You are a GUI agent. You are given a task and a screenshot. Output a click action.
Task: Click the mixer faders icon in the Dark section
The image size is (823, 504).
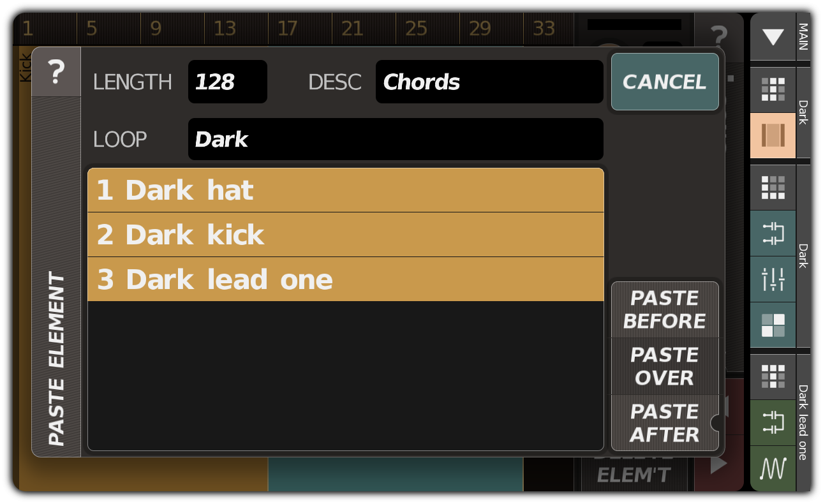(773, 279)
